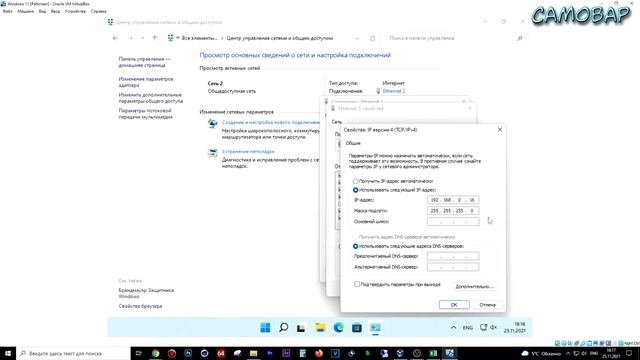Viewport: 640px width, 360px height.
Task: Select obtain IP address automatically radio button
Action: (x=356, y=181)
